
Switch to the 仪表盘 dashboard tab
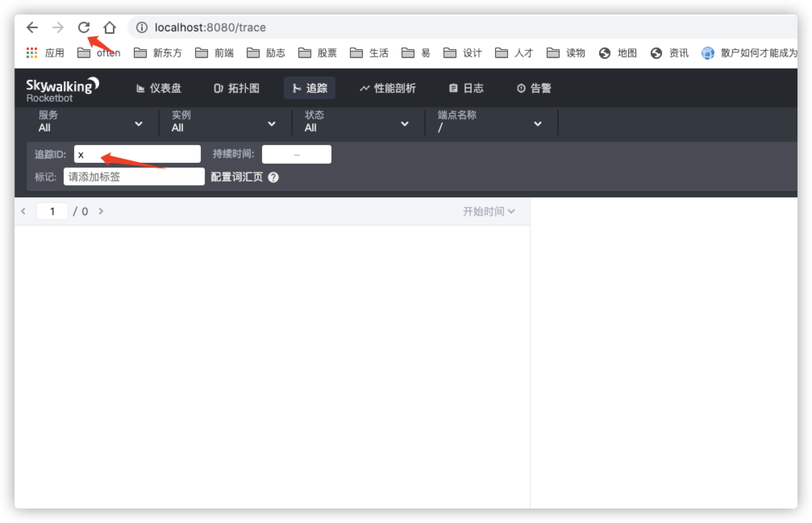pos(159,88)
